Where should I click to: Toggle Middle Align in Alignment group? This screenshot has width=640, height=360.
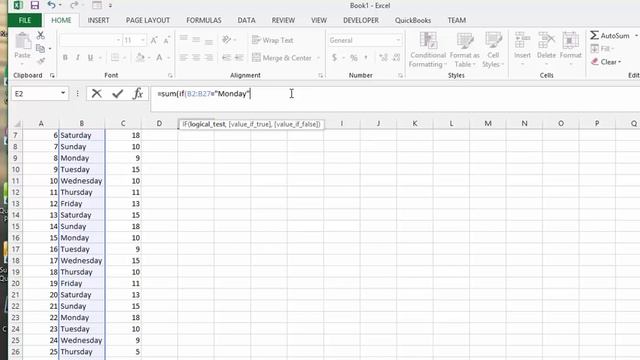(x=196, y=40)
